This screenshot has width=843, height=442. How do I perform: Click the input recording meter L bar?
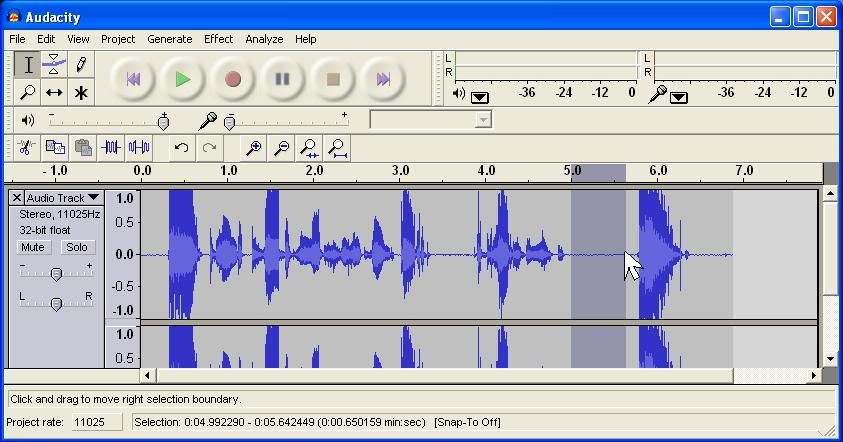[745, 58]
